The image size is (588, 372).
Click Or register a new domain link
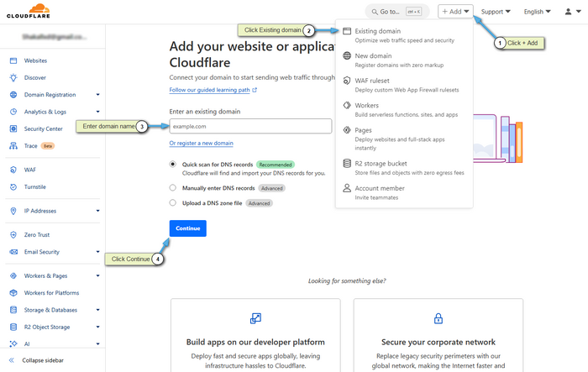[x=201, y=143]
